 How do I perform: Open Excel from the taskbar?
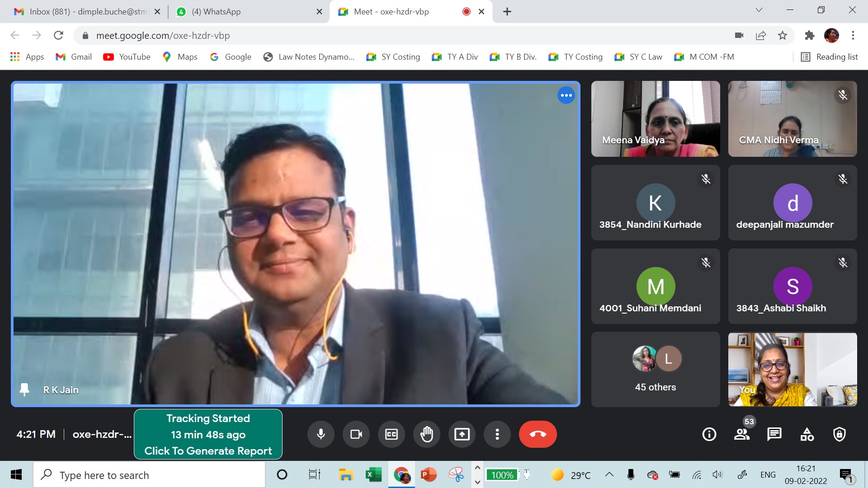coord(373,475)
